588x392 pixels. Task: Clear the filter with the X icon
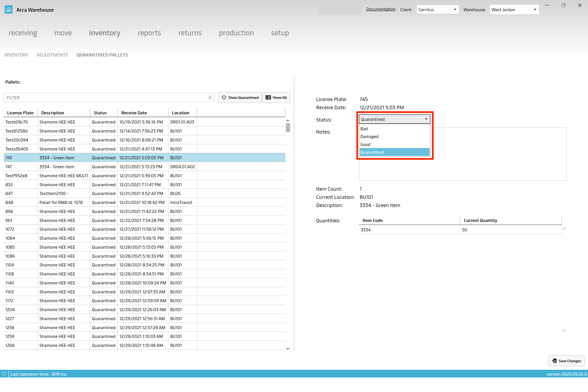(210, 98)
